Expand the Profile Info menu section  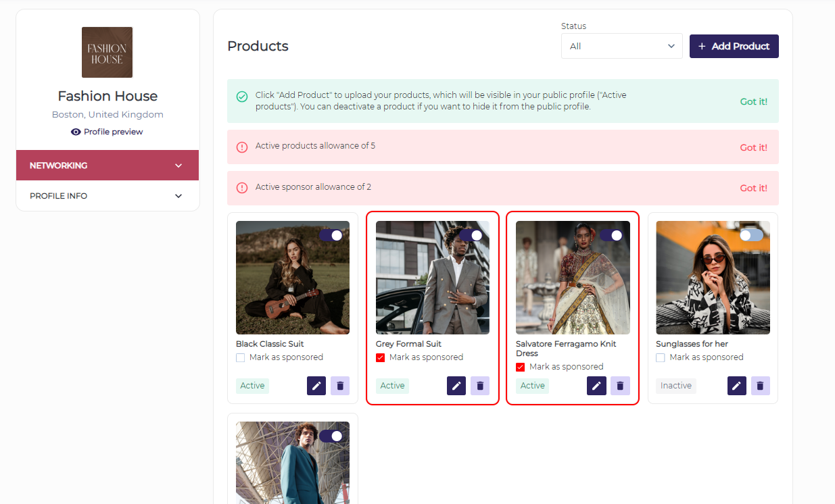108,196
